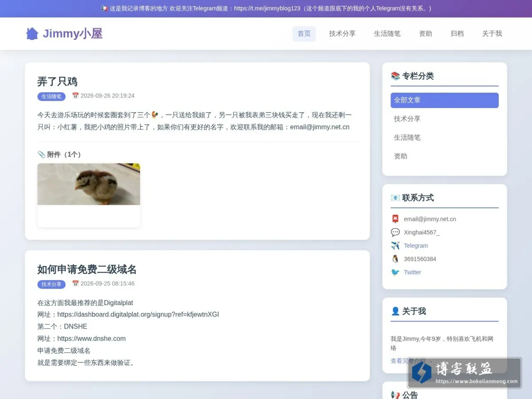Click the person icon beside sidebar 关于我
532x399 pixels.
point(395,311)
